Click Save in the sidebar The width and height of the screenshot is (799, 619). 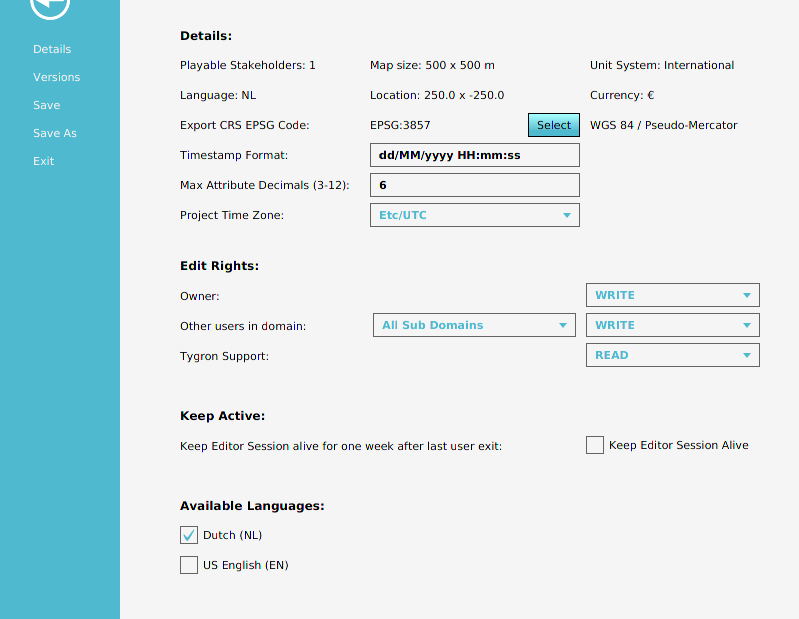pos(46,105)
